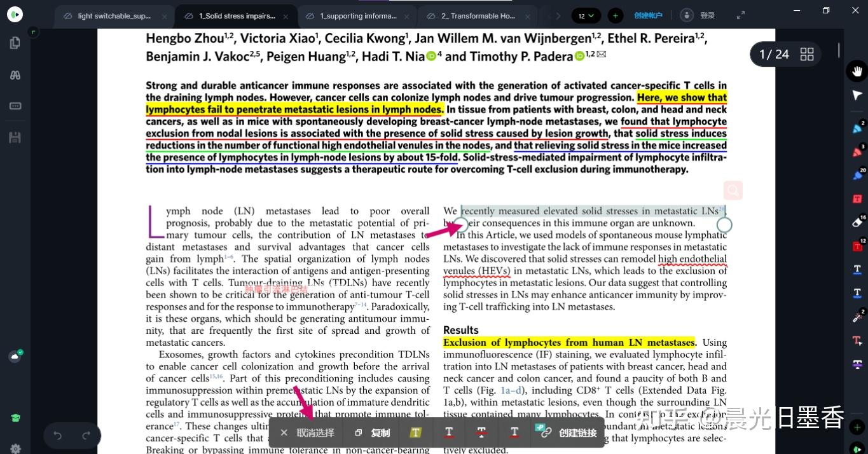Click the green add tab button
Screen dimensions: 868x454
coord(615,15)
